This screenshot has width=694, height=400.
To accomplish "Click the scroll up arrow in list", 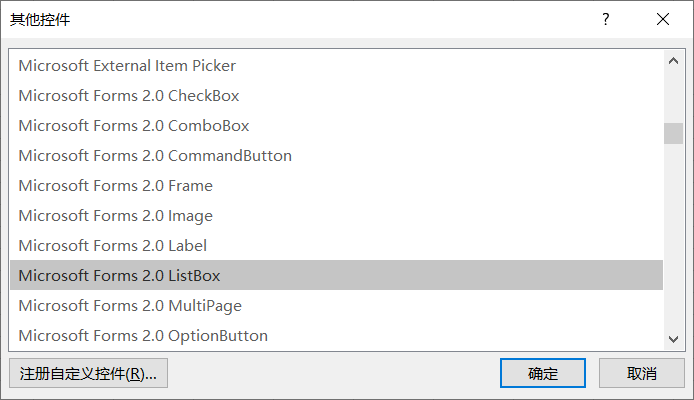I will pyautogui.click(x=673, y=62).
